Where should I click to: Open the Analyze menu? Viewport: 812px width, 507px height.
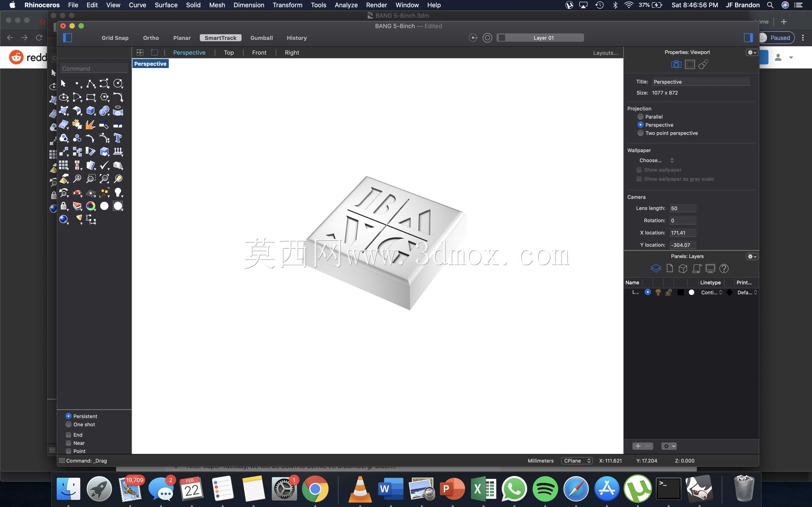(x=346, y=5)
